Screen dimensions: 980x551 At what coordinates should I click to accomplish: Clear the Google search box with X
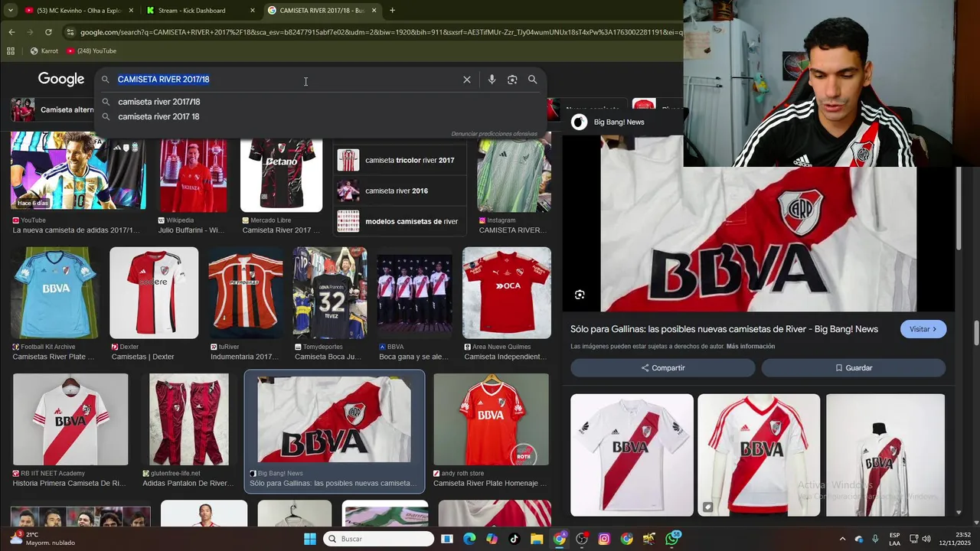point(467,80)
